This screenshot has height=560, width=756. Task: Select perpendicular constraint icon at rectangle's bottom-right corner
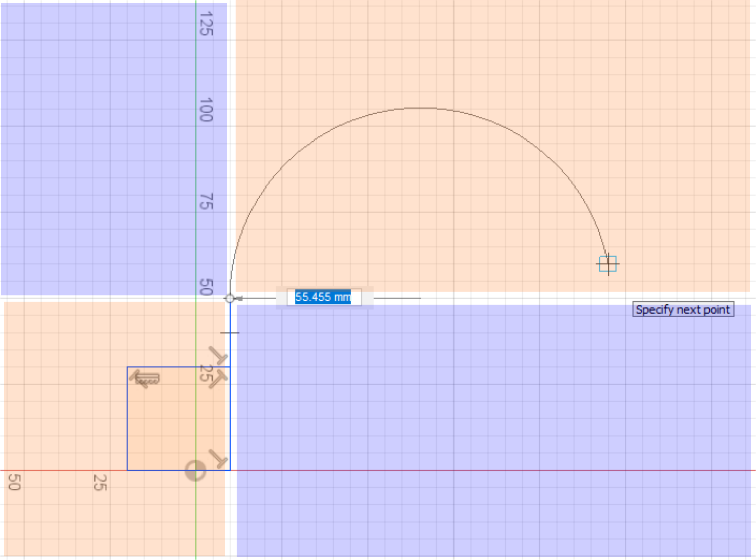point(218,458)
